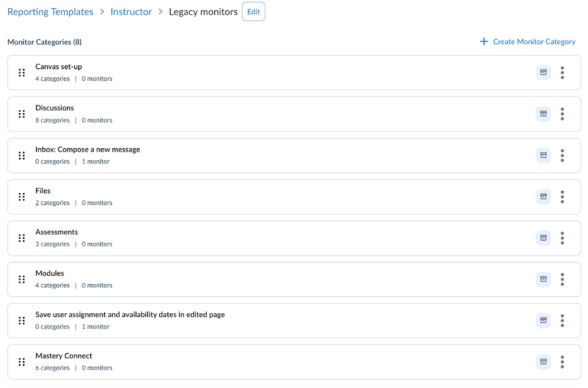588x388 pixels.
Task: Open the Inbox: Compose a new message category
Action: pyautogui.click(x=88, y=150)
